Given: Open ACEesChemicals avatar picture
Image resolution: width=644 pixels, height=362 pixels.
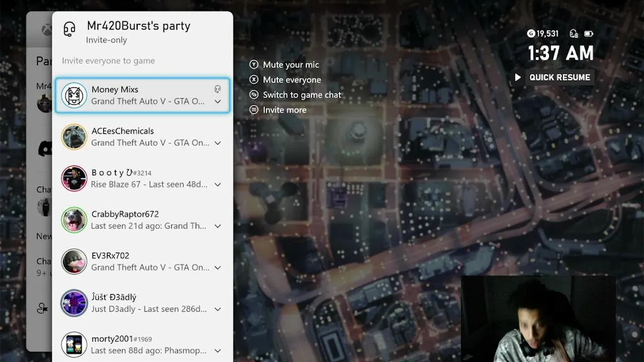Looking at the screenshot, I should click(x=74, y=137).
